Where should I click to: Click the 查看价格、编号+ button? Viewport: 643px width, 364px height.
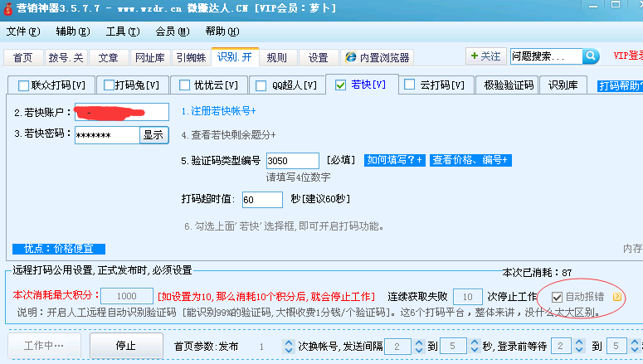point(470,160)
